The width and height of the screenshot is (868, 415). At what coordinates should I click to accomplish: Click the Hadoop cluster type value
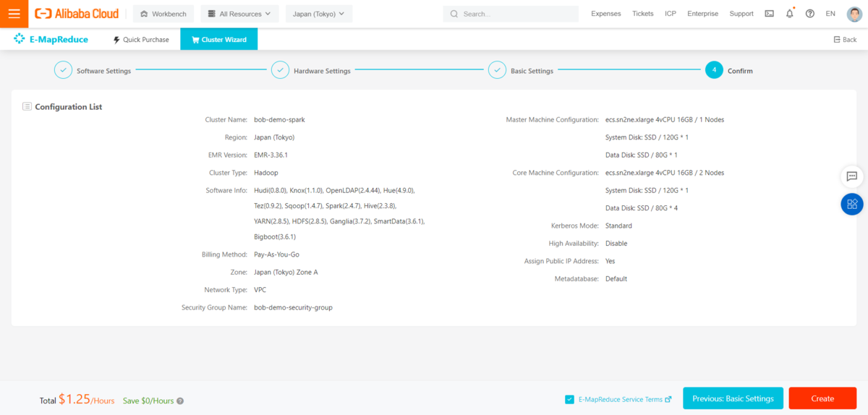tap(266, 173)
